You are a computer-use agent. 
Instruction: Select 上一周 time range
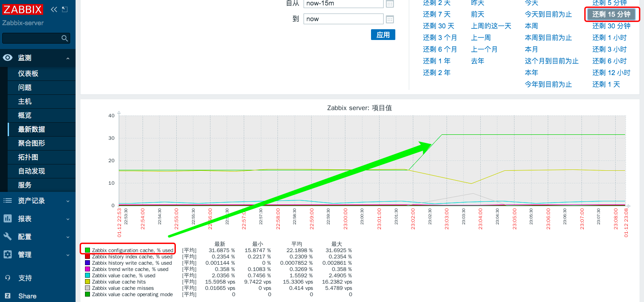(481, 38)
